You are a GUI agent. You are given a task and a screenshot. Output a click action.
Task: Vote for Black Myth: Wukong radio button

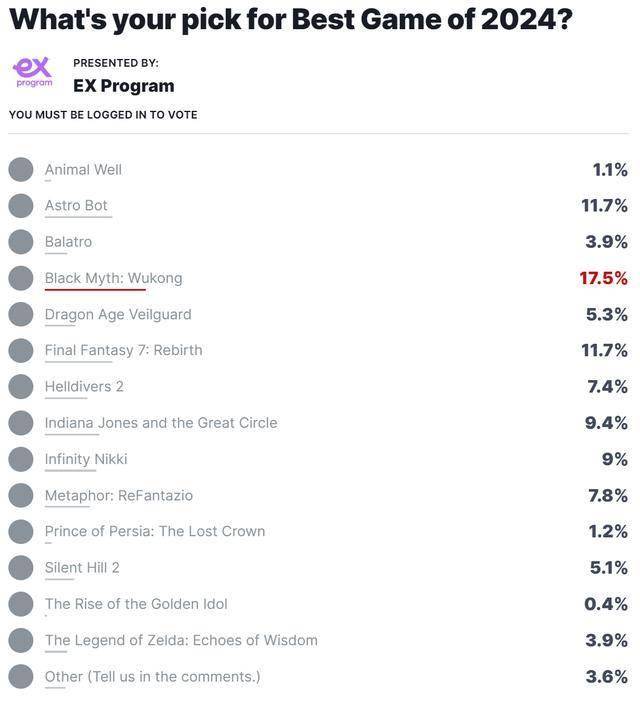21,278
